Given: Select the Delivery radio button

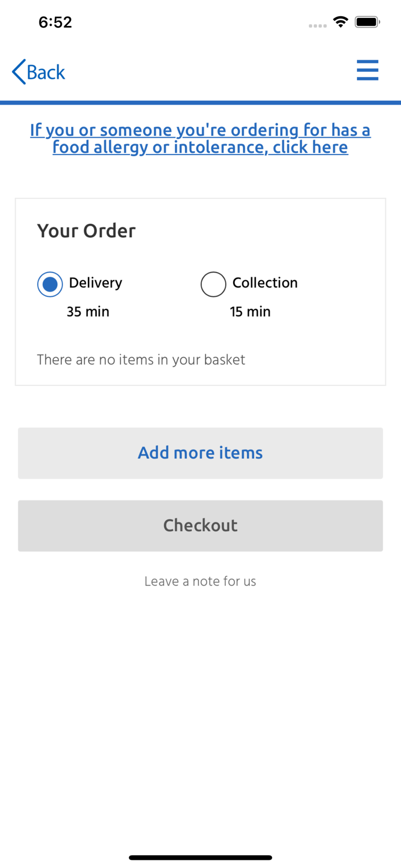Looking at the screenshot, I should click(50, 284).
